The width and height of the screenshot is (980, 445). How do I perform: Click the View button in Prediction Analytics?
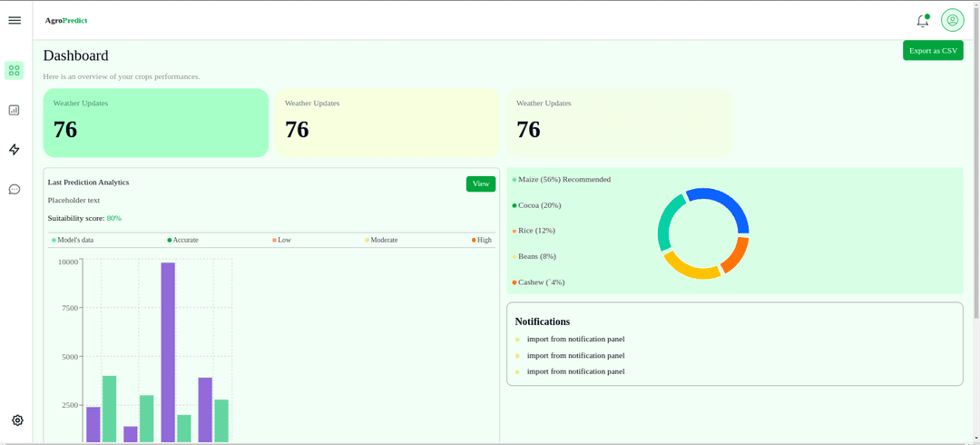pyautogui.click(x=481, y=183)
